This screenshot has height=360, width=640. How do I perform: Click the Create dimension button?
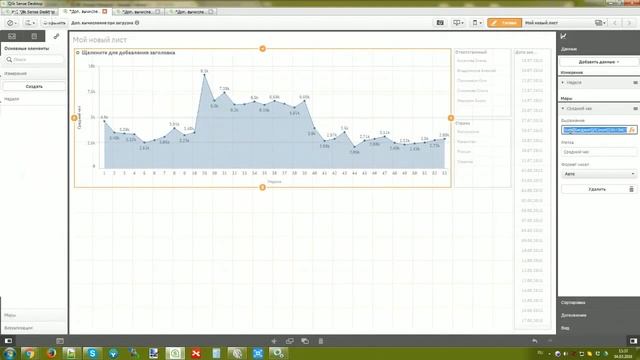click(34, 87)
